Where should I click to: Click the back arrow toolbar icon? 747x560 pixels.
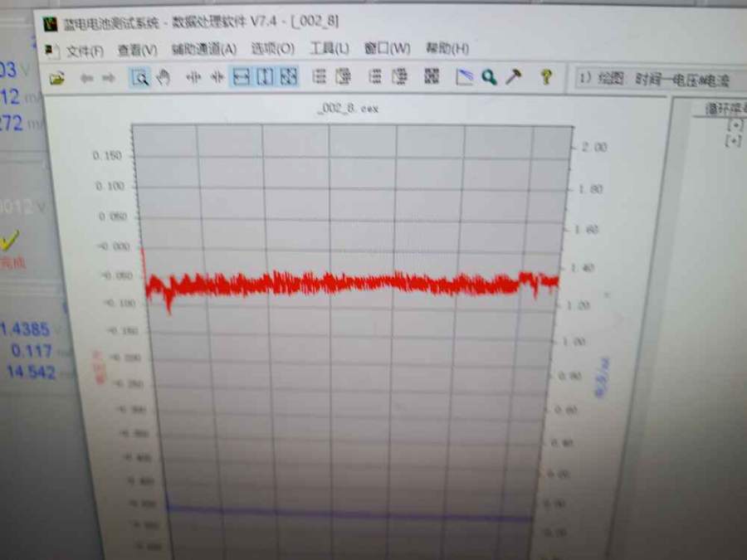(87, 79)
